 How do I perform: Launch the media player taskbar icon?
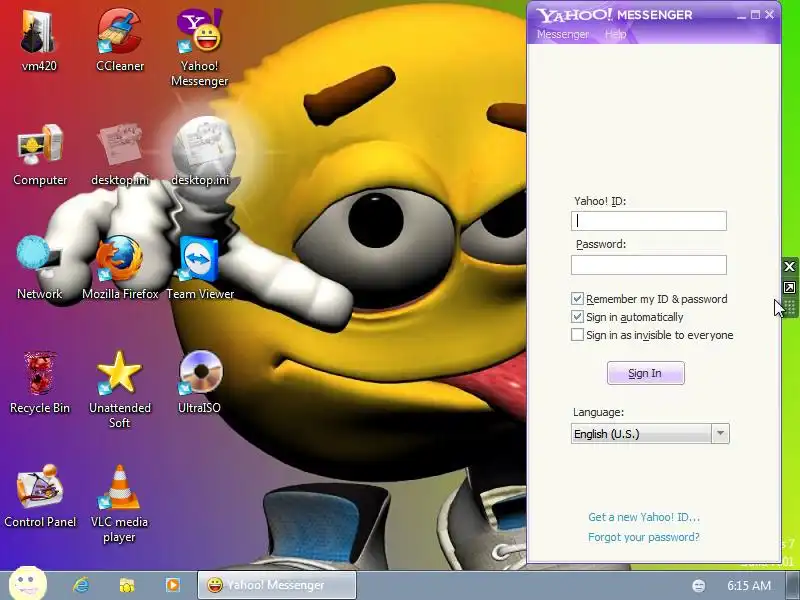(x=172, y=585)
